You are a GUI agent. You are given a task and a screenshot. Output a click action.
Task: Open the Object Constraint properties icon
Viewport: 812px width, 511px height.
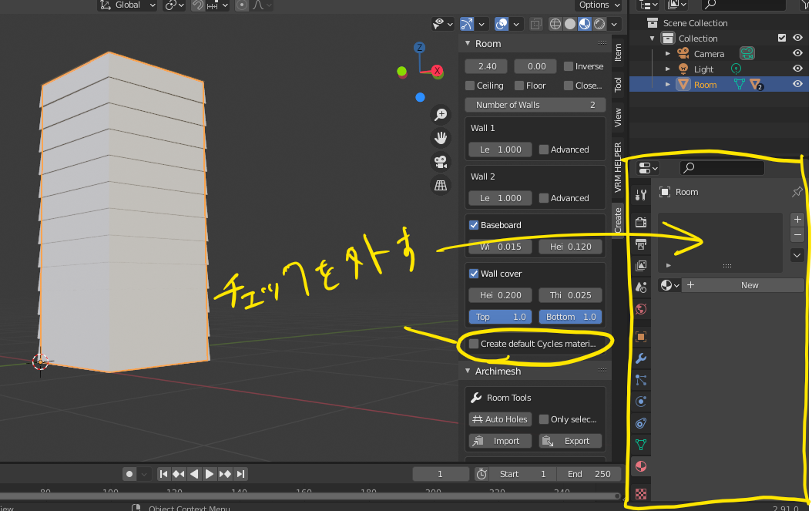641,423
